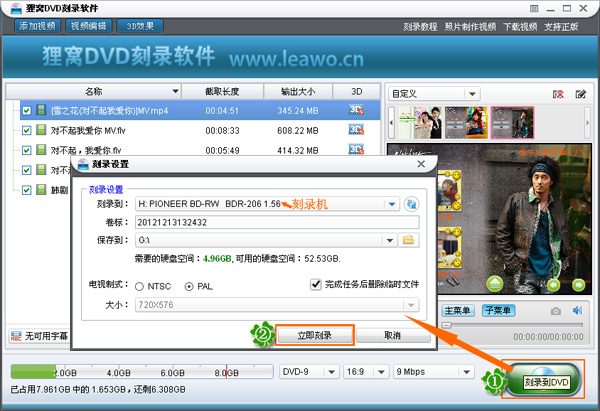Uncheck the 雪之花 MV.mp4 video checkbox

coord(26,111)
